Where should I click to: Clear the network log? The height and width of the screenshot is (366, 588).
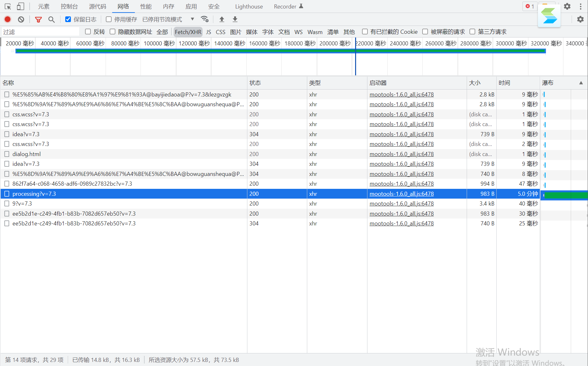click(21, 20)
